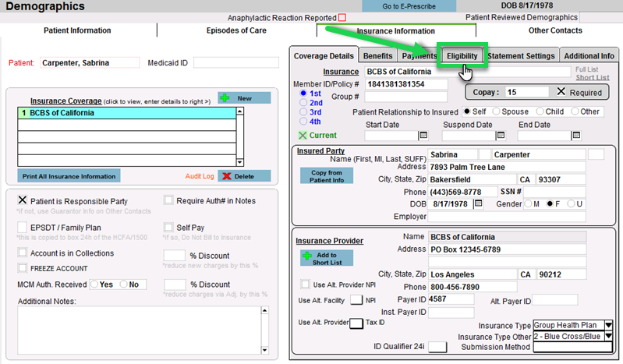Open the Other Contacts tab

point(554,30)
